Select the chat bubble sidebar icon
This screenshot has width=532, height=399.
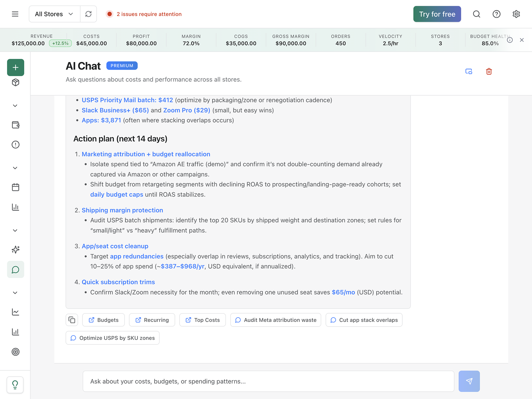tap(16, 270)
